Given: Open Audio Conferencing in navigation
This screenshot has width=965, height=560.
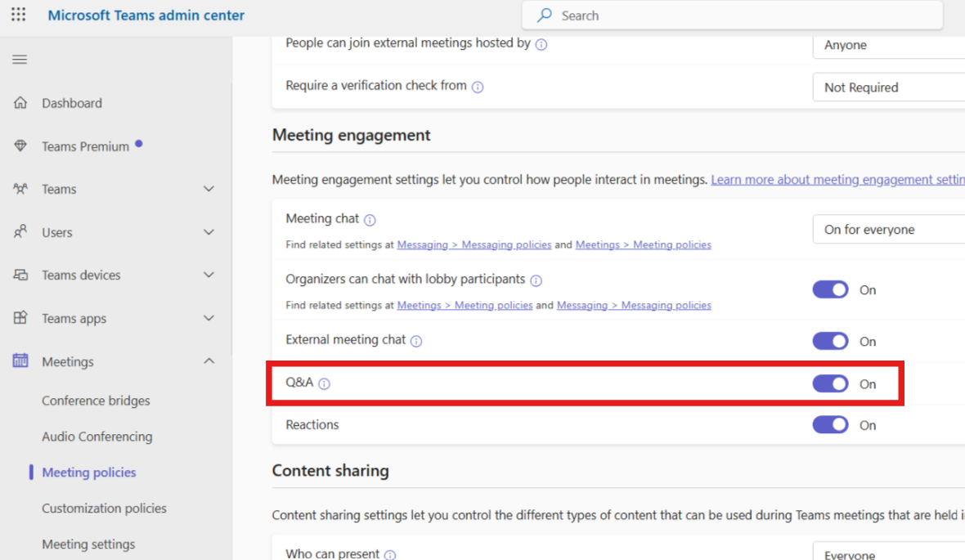Looking at the screenshot, I should [x=97, y=437].
